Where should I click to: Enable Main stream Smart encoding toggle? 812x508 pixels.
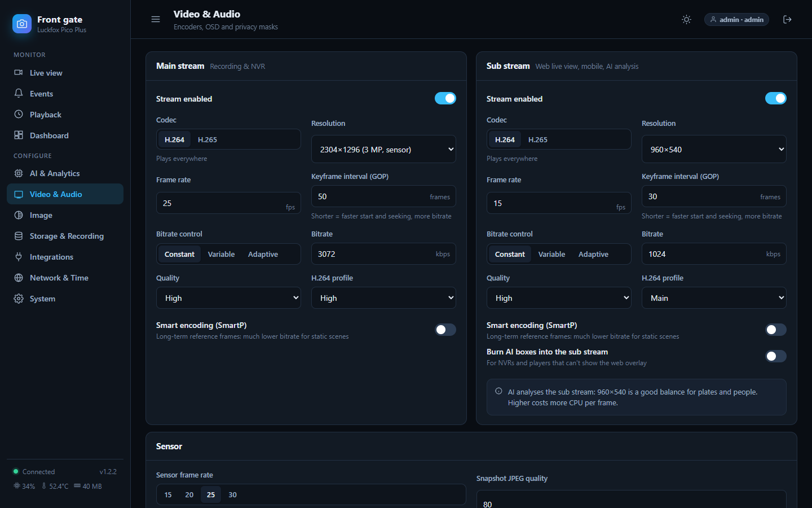[445, 330]
